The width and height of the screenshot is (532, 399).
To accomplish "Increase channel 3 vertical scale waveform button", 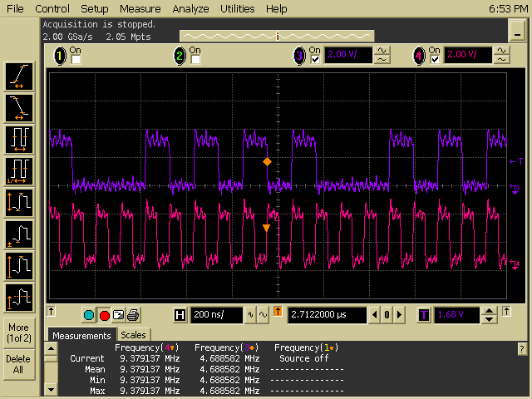I will coord(382,51).
